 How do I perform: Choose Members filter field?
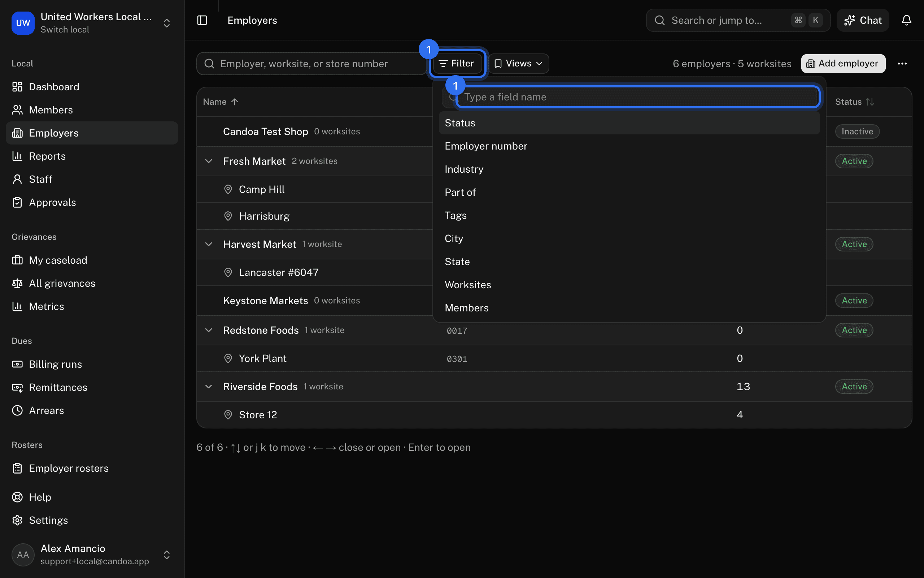pos(629,308)
